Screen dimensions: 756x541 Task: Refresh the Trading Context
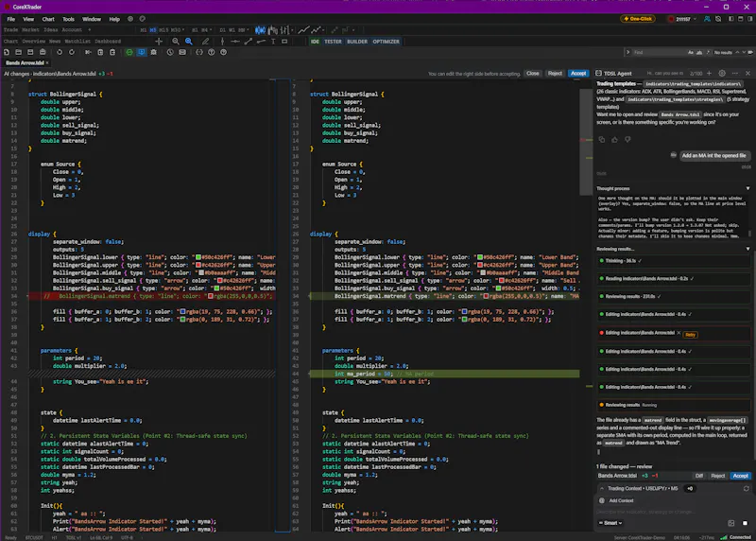point(746,488)
